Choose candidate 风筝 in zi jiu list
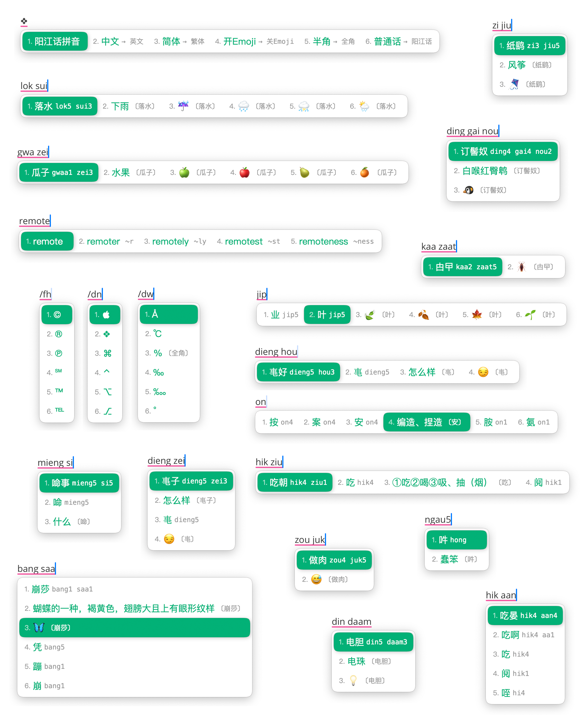 [525, 65]
